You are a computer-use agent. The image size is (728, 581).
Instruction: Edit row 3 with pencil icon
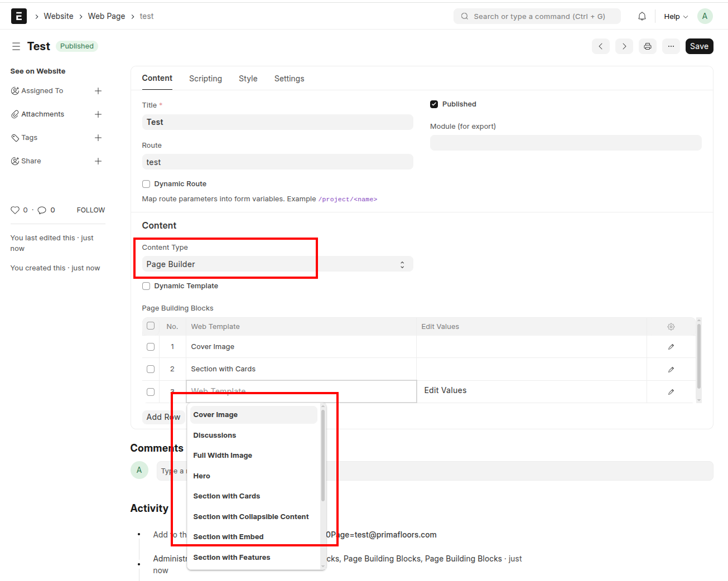click(671, 392)
